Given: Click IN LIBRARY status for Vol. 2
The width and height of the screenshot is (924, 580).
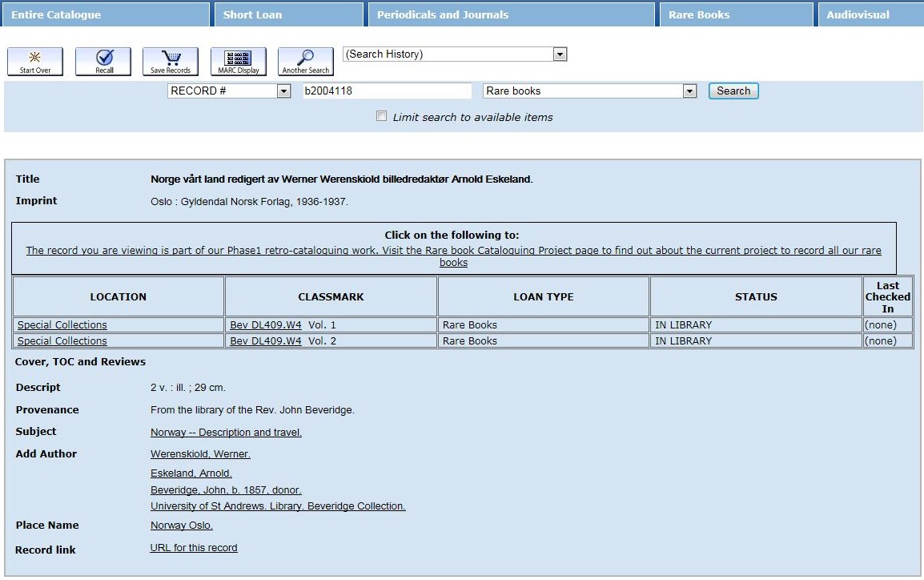Looking at the screenshot, I should 683,340.
